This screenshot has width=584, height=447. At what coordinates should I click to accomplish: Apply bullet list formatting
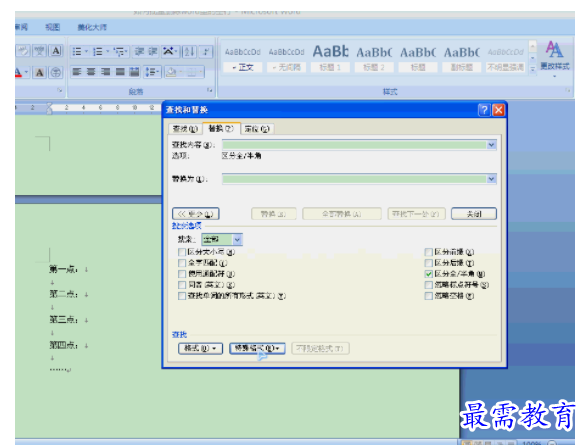77,51
